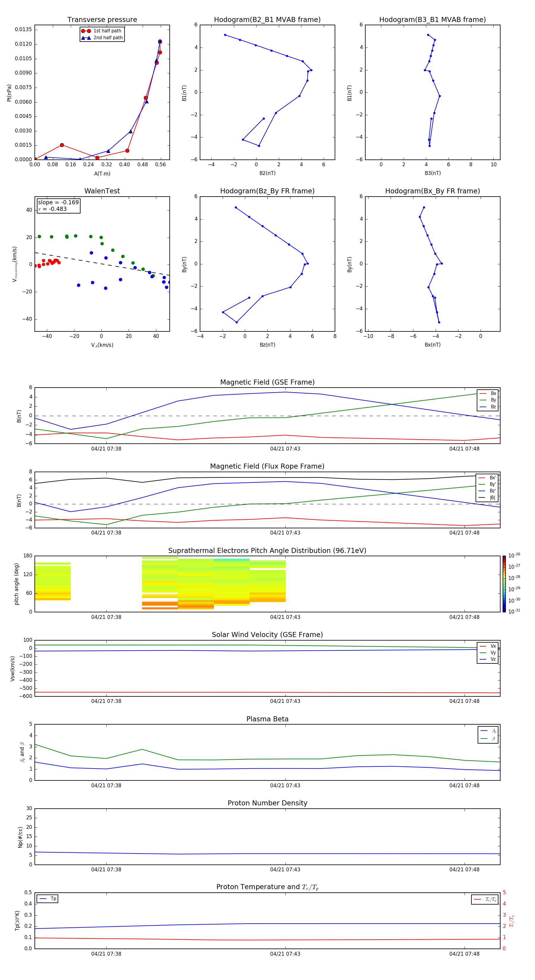The height and width of the screenshot is (980, 535).
Task: Click the Vy legend entry in solar wind panel
Action: pyautogui.click(x=488, y=652)
